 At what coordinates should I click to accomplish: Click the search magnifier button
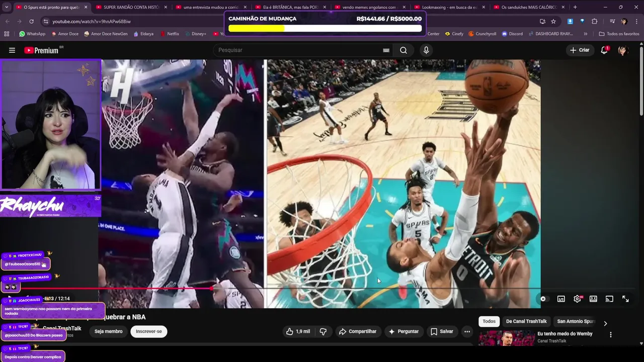[404, 50]
